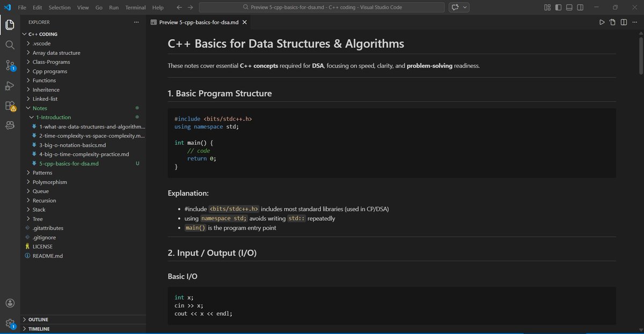The height and width of the screenshot is (334, 644).
Task: Open the .gitattributes file
Action: [x=83, y=228]
